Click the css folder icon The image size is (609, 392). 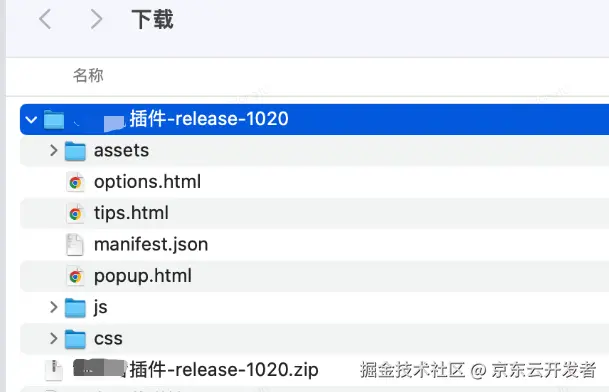coord(75,340)
